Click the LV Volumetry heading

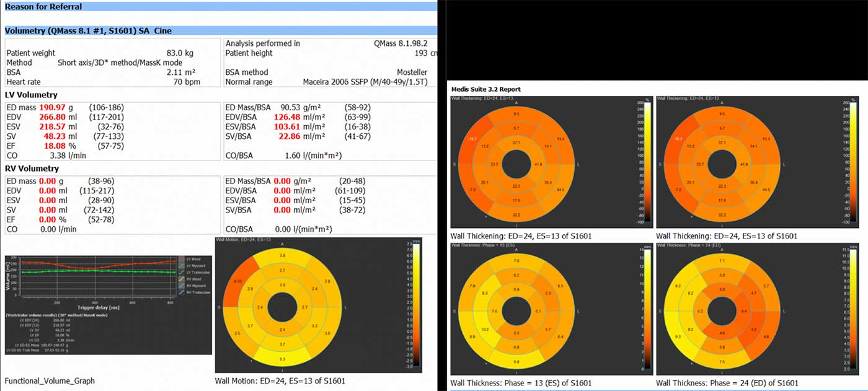[x=31, y=95]
